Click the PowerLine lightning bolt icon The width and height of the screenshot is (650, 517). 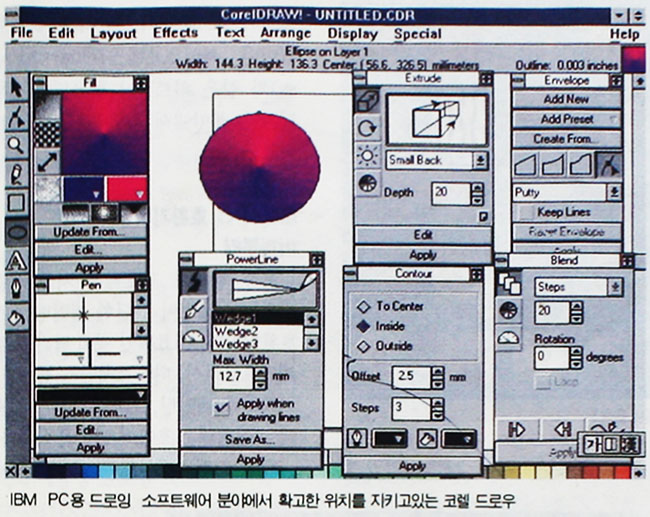click(x=194, y=283)
